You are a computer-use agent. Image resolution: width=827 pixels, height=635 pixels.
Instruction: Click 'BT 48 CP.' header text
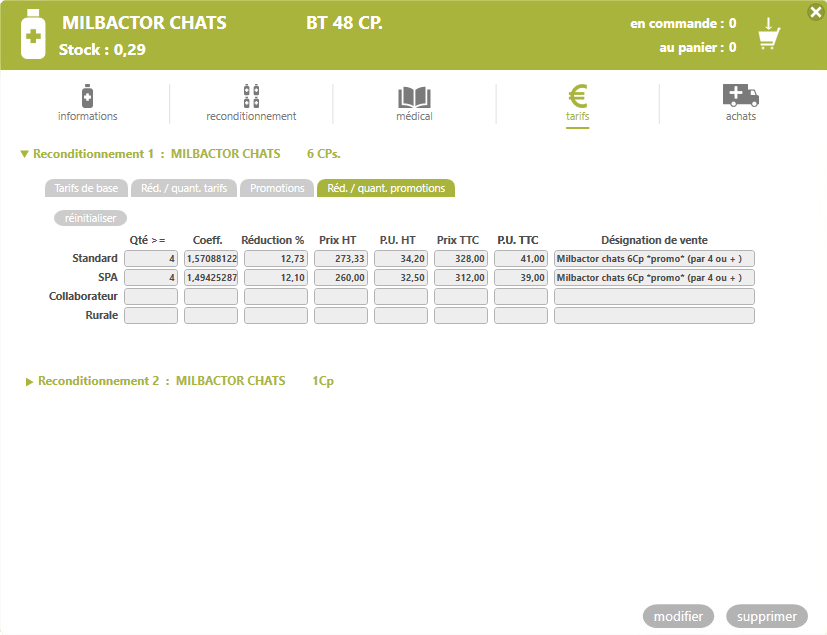[x=344, y=23]
